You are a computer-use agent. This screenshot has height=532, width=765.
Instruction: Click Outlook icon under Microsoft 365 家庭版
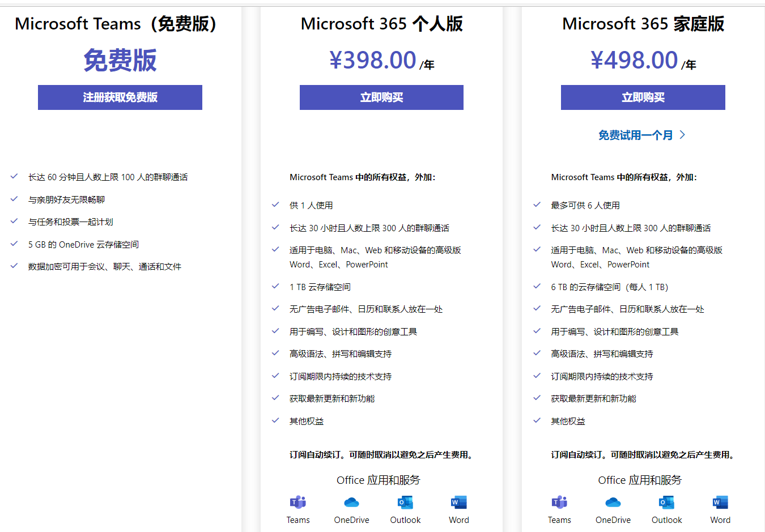pos(666,503)
